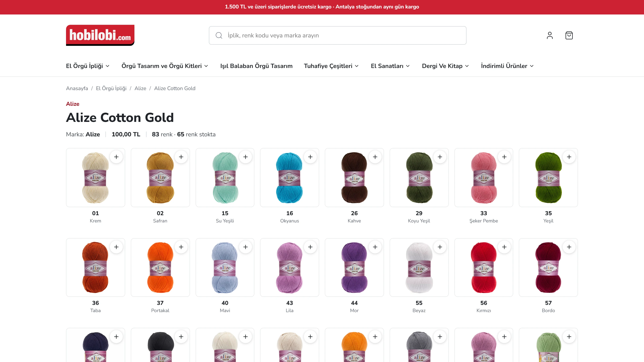This screenshot has width=644, height=362.
Task: Click the red Alize brand link above title
Action: pos(72,104)
